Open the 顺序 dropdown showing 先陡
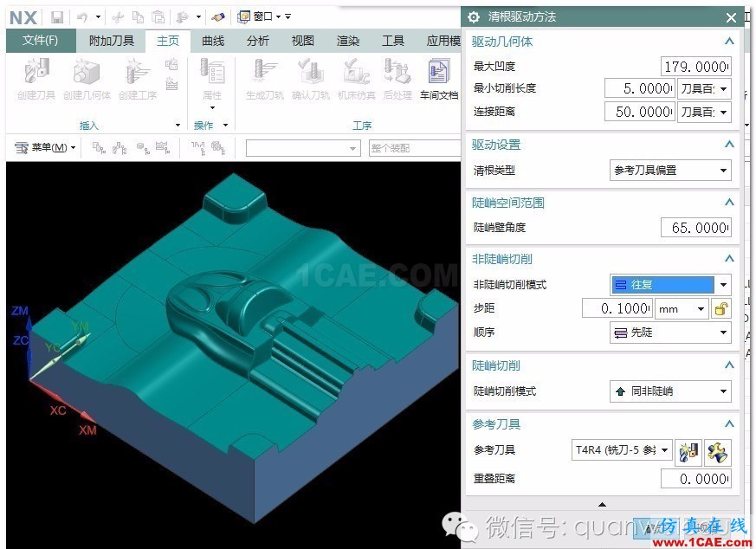Viewport: 756px width, 549px height. pyautogui.click(x=670, y=333)
